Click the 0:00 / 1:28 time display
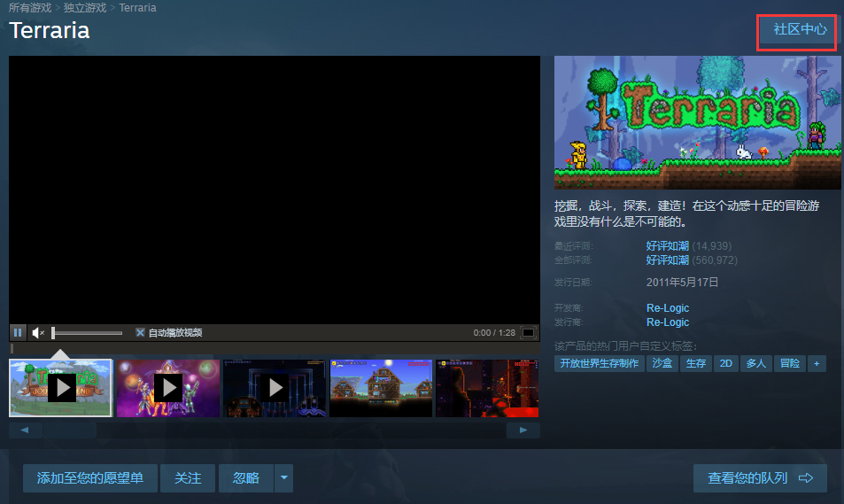This screenshot has height=504, width=844. [494, 333]
